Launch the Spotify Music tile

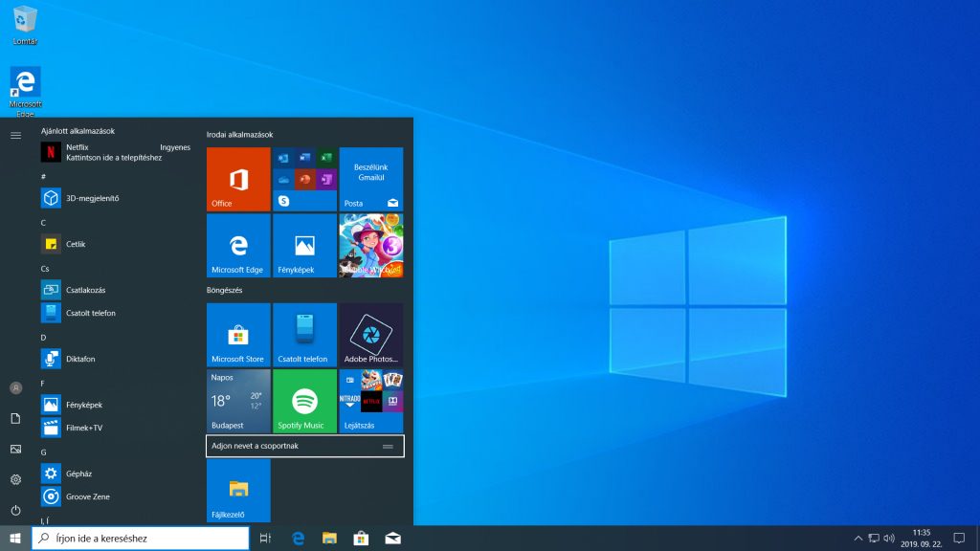(304, 401)
